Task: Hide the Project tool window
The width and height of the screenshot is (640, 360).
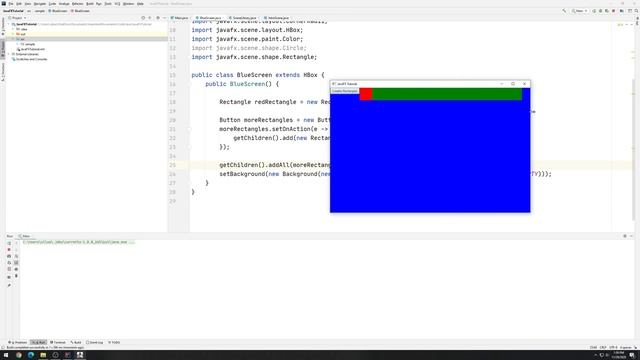Action: click(x=164, y=18)
